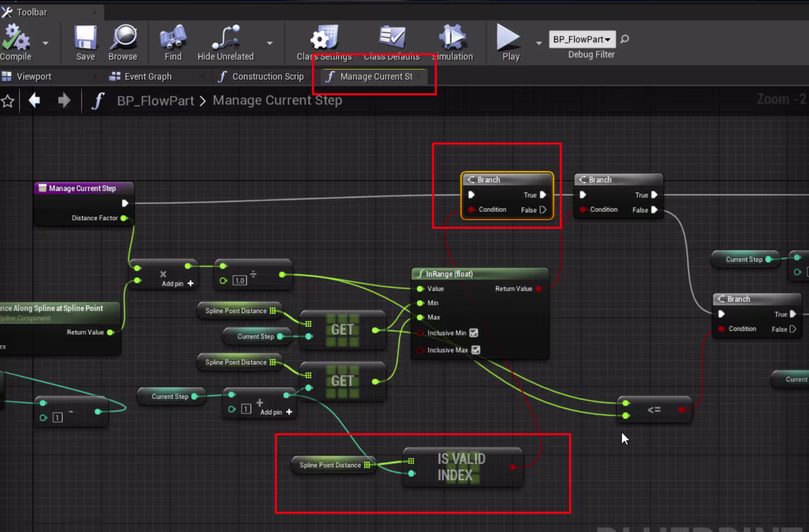Select the less-than-or-equal comparison node
The image size is (809, 532).
pyautogui.click(x=654, y=410)
